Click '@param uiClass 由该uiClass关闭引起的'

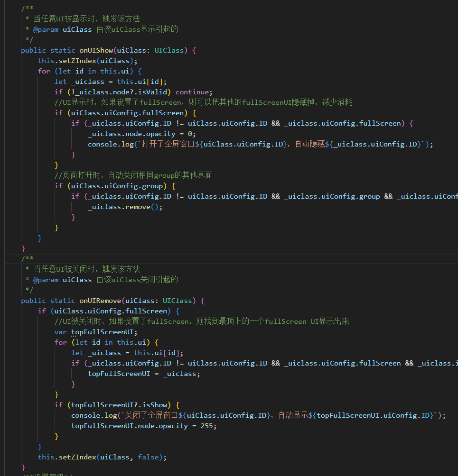[x=105, y=280]
